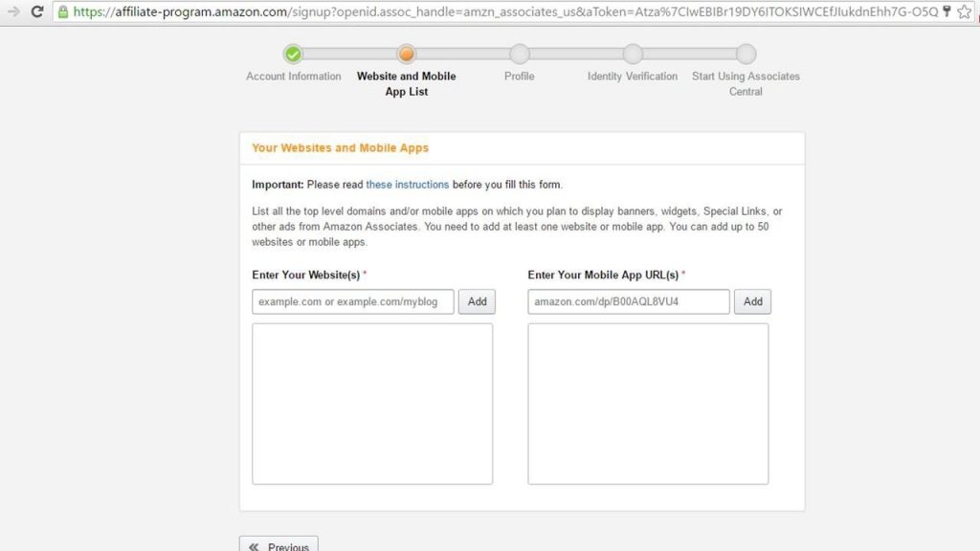Click the Identity Verification step circle
Screen dimensions: 980x551
(633, 55)
